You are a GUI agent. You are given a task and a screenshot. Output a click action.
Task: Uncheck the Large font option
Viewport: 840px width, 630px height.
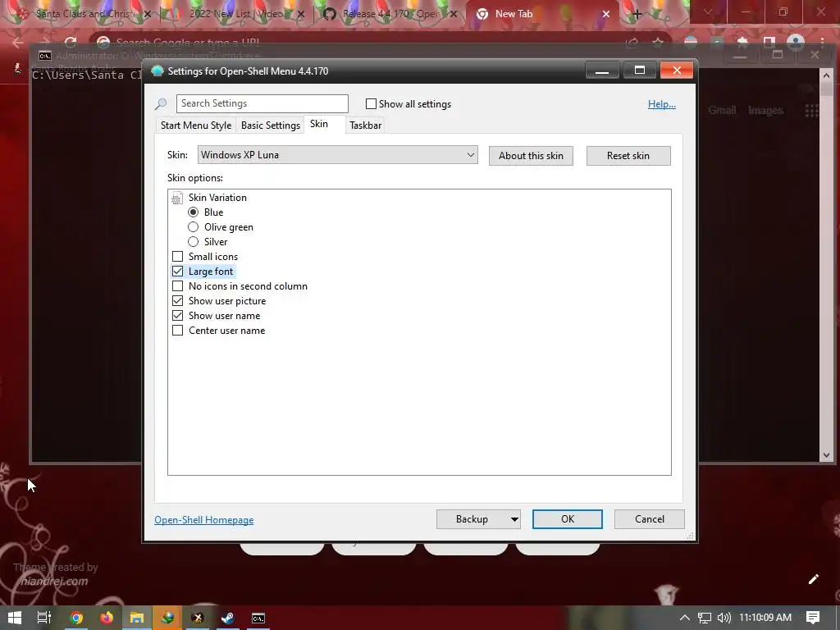(177, 271)
